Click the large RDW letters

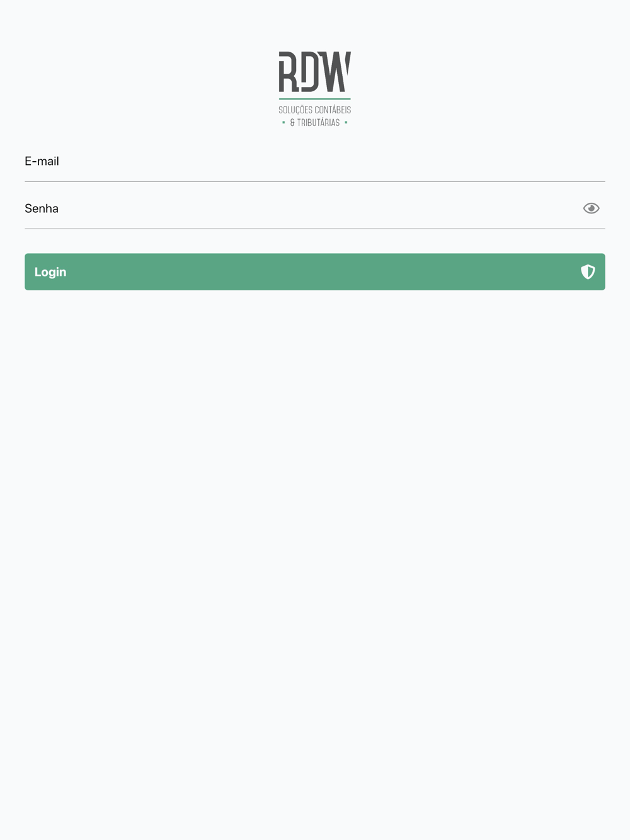pyautogui.click(x=315, y=72)
